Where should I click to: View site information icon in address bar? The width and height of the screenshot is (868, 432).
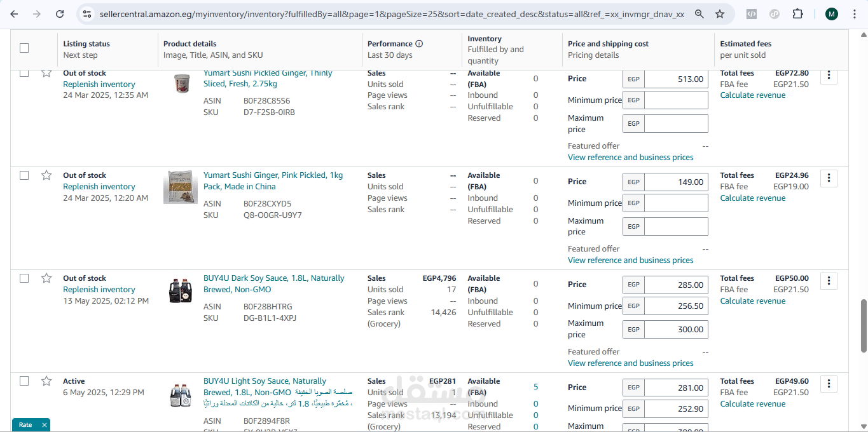(87, 14)
